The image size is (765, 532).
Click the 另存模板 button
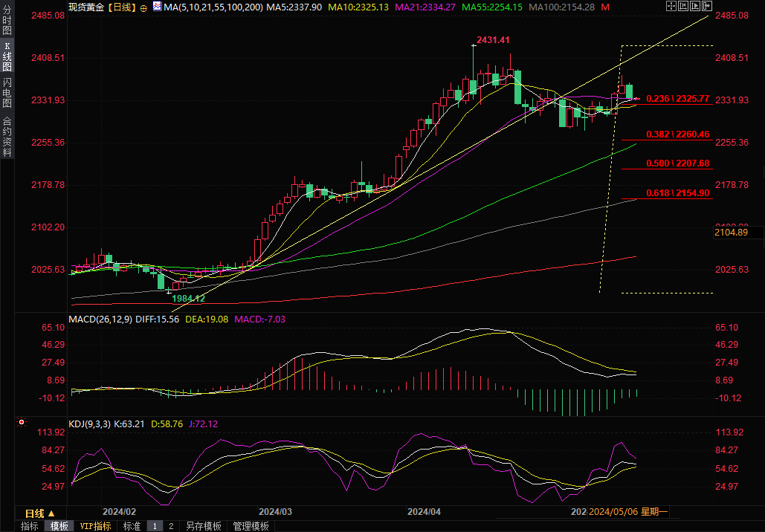(203, 526)
